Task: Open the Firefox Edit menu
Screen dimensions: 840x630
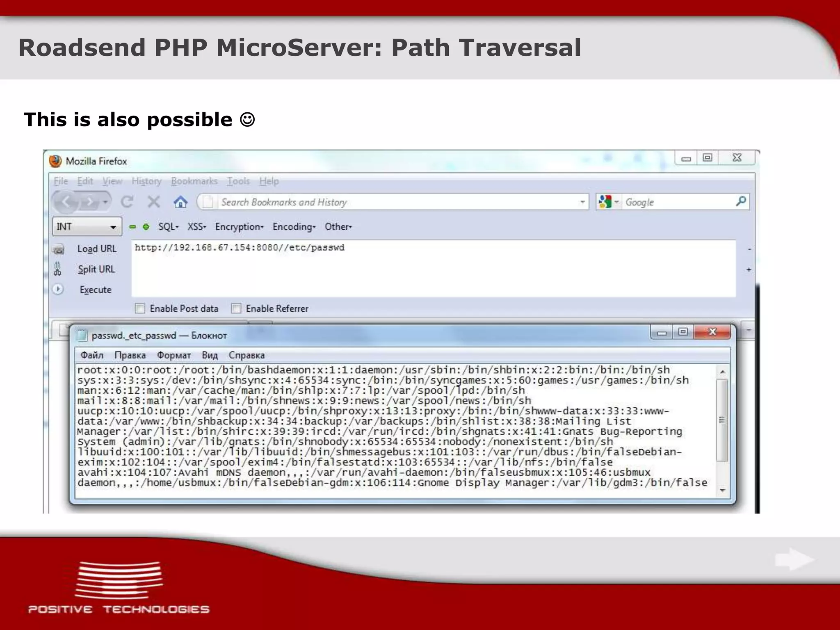Action: tap(85, 181)
